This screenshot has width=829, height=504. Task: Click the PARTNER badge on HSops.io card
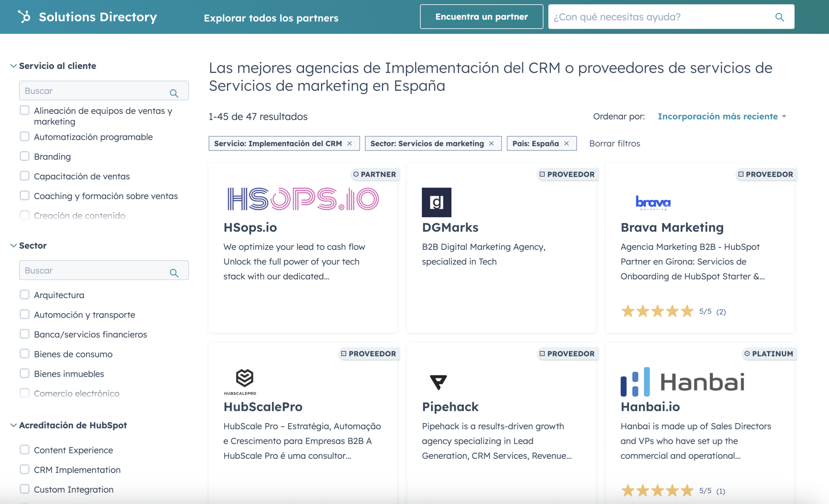click(375, 174)
